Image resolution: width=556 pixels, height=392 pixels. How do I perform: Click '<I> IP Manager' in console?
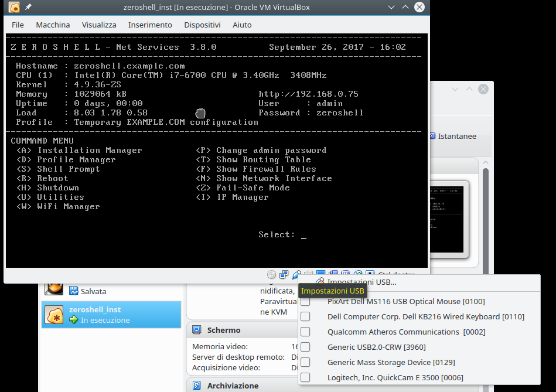point(232,197)
